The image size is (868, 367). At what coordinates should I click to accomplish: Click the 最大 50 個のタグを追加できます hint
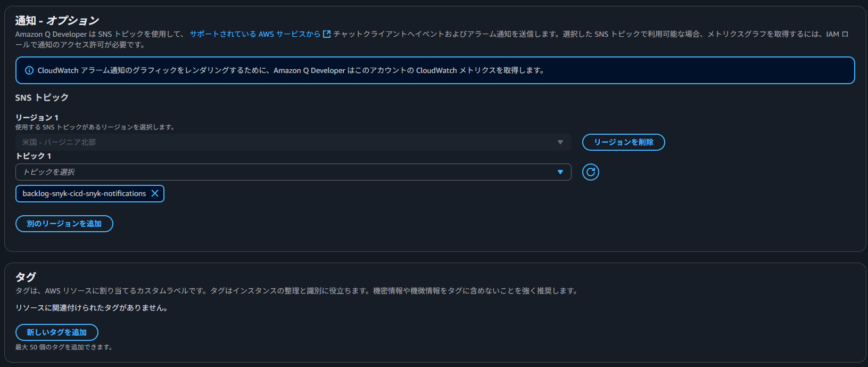click(64, 347)
